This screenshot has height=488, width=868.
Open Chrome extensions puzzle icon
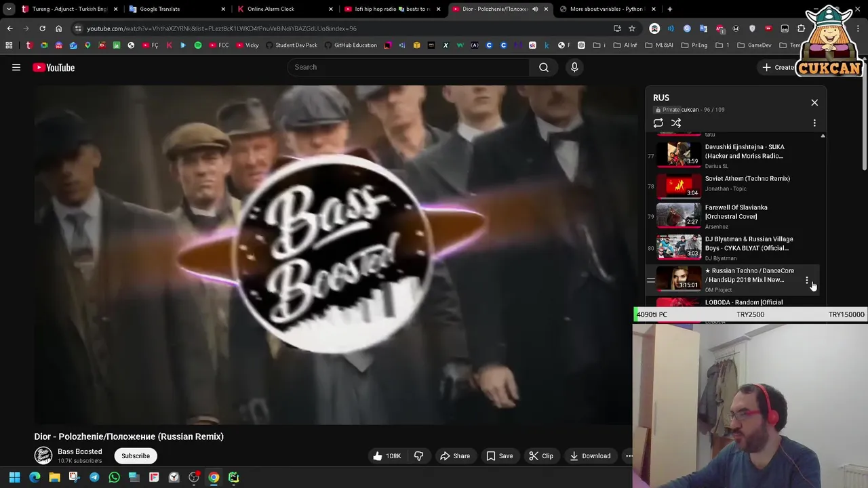[801, 28]
